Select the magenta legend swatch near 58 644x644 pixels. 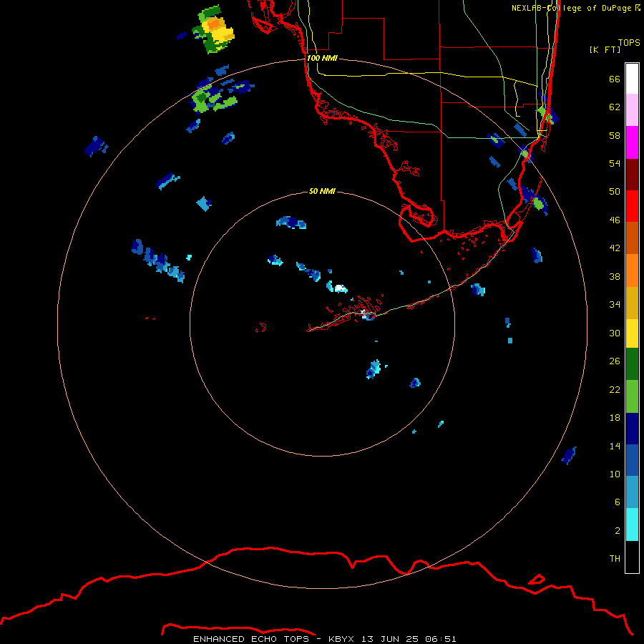coord(632,142)
